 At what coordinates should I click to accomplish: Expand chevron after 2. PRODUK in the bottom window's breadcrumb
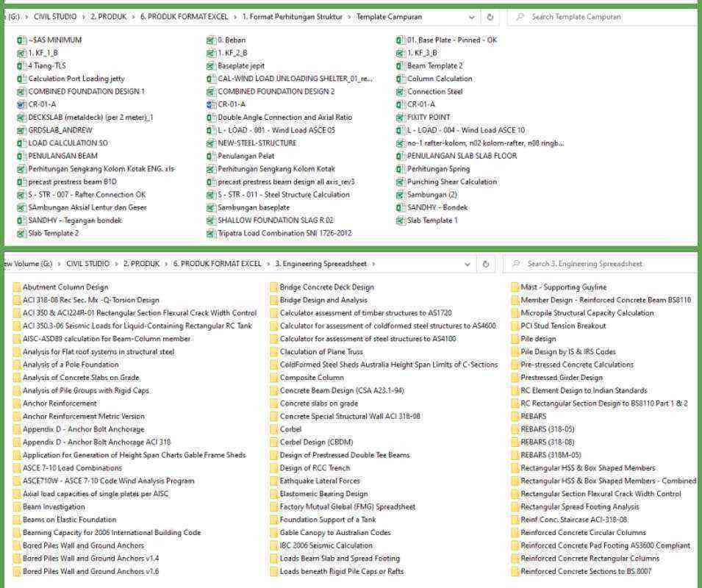166,264
